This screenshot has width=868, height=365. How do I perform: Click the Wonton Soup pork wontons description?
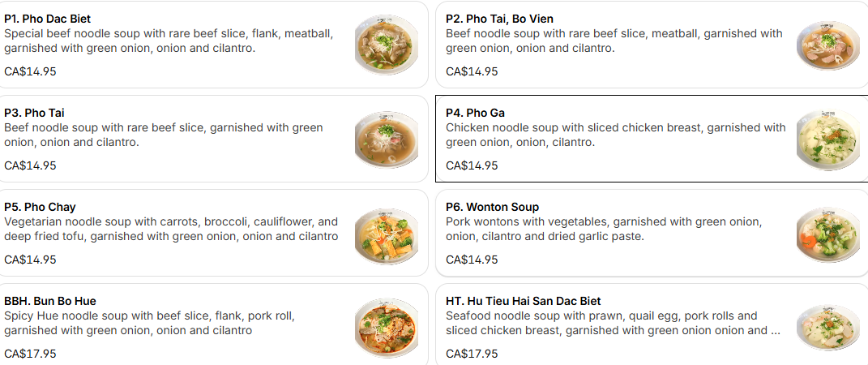(x=604, y=229)
